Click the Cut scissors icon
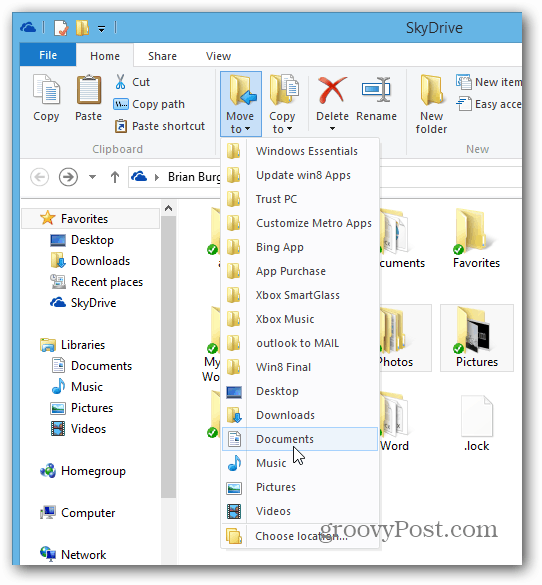 coord(120,82)
